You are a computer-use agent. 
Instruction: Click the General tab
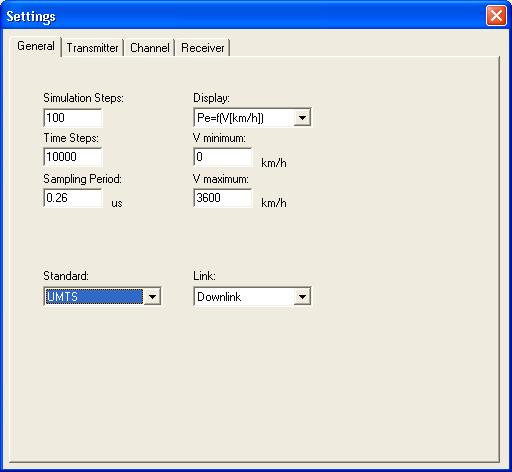36,46
